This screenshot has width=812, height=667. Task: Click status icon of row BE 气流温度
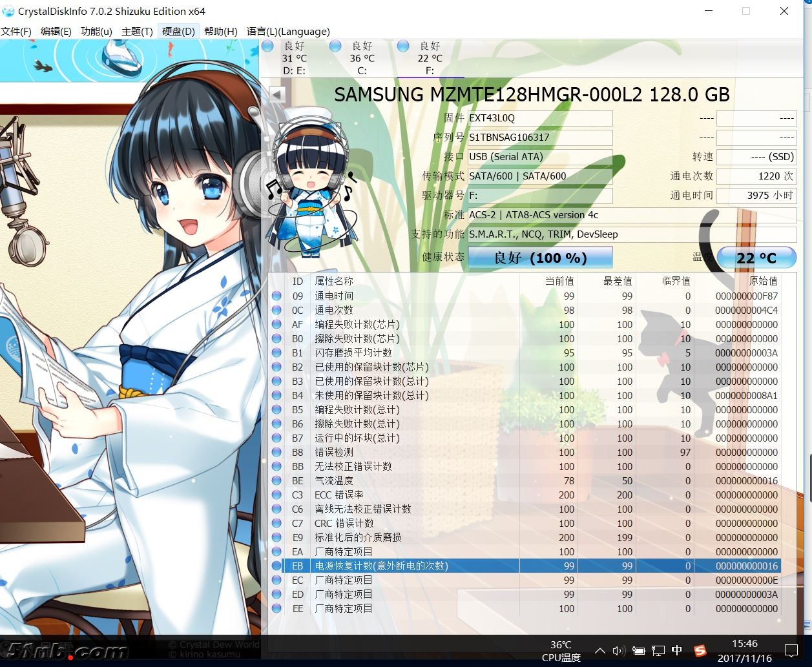click(x=277, y=480)
